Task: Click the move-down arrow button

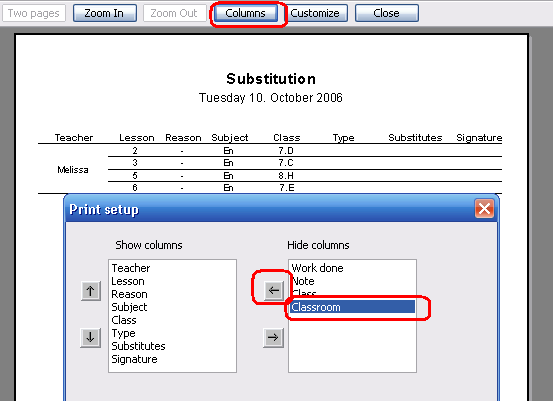Action: pyautogui.click(x=91, y=338)
